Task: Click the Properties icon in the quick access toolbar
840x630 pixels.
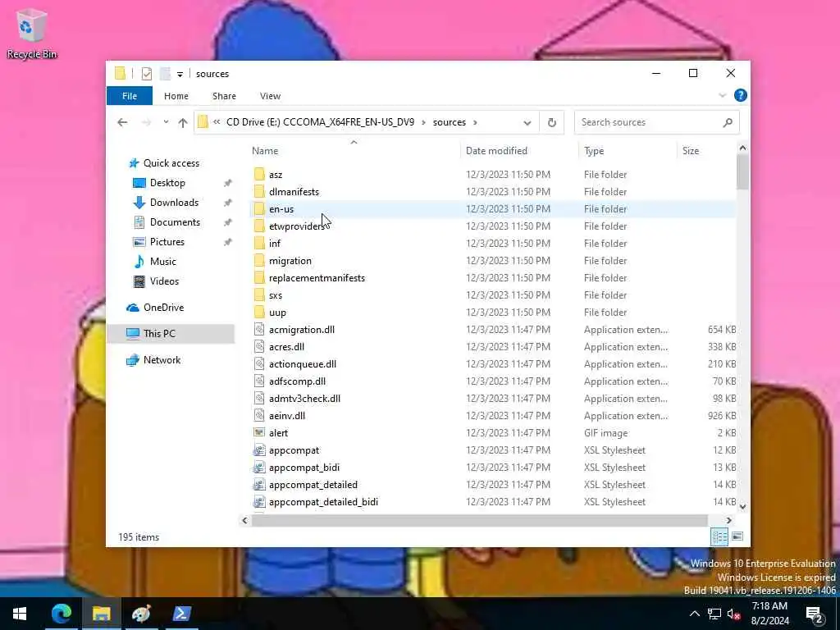Action: (x=146, y=74)
